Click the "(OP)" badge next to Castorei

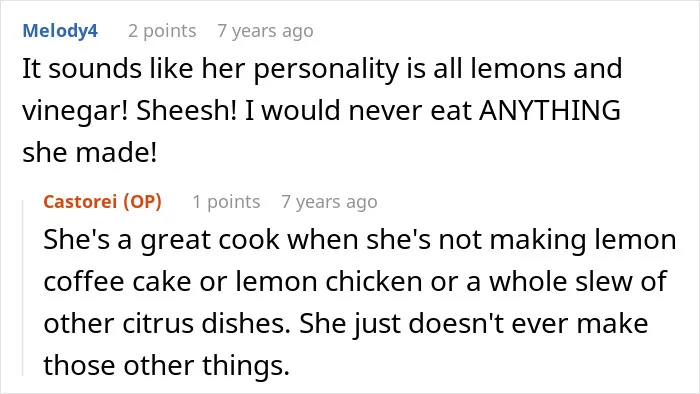(142, 202)
